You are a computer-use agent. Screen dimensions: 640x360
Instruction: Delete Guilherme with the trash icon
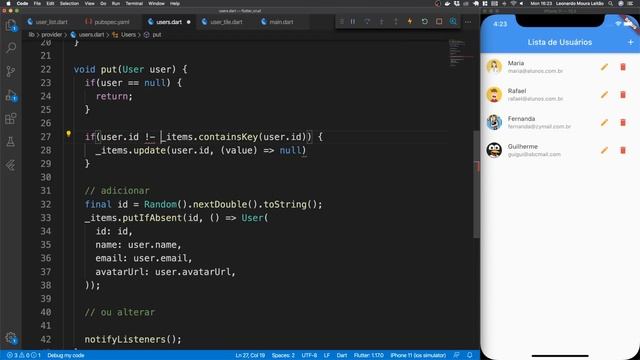pos(623,150)
